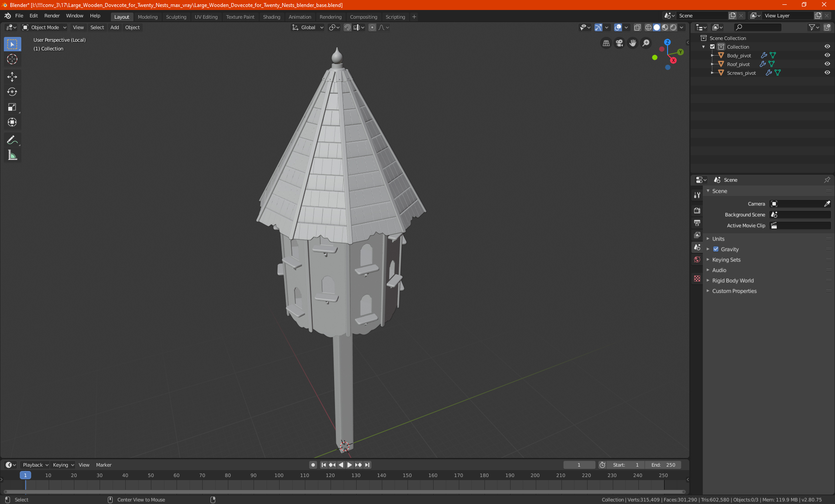
Task: Hide the Collection with eye icon
Action: coord(827,47)
